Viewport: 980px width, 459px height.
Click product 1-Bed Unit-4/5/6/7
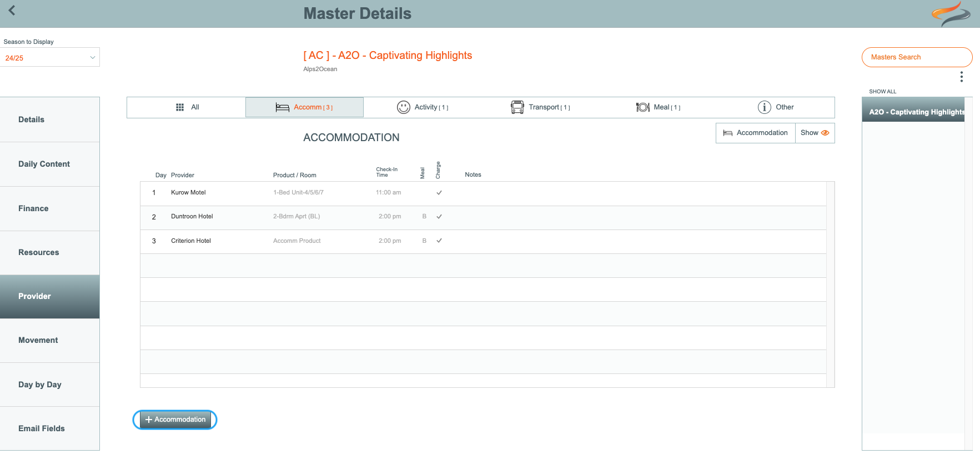(x=298, y=193)
